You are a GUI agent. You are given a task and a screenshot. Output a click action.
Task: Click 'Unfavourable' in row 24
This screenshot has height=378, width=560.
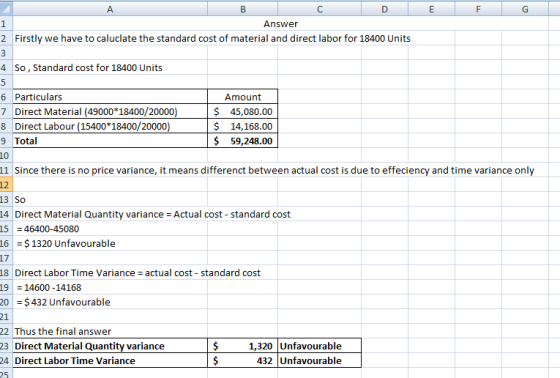tap(320, 360)
